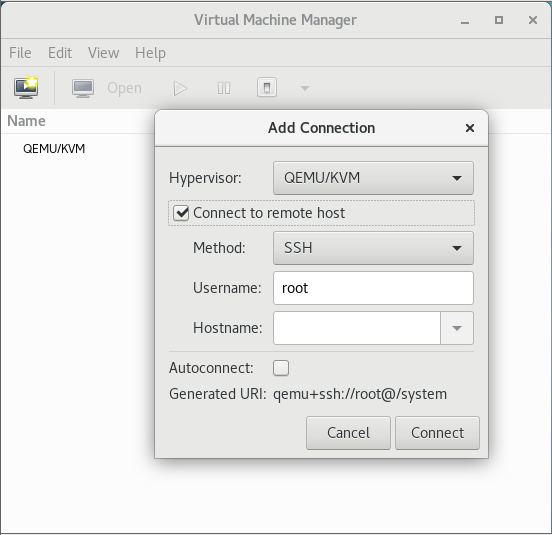Click into the Hostname text field
The width and height of the screenshot is (552, 535).
[357, 328]
